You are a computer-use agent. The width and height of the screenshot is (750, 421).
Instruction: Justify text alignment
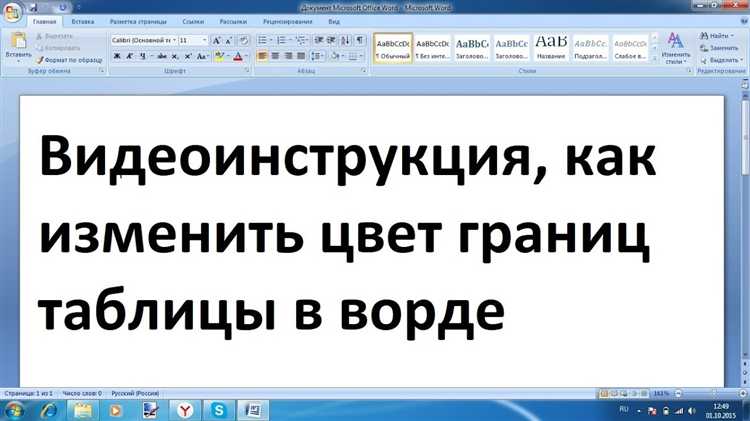point(301,56)
